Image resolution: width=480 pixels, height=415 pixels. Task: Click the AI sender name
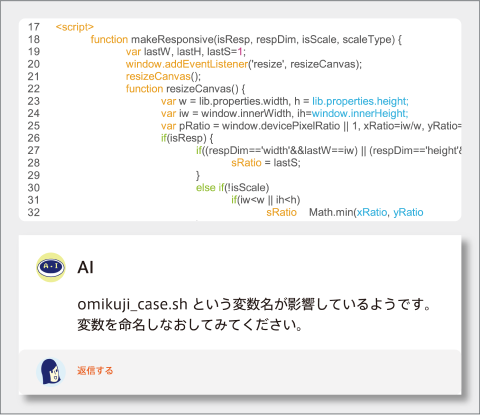(86, 267)
